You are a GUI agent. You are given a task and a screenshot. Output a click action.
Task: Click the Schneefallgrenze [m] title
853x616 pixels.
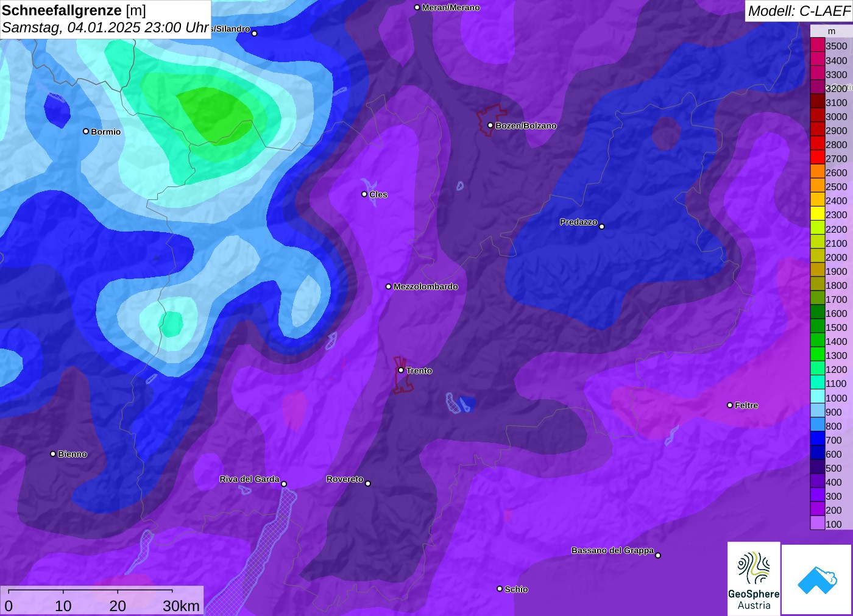click(x=74, y=10)
